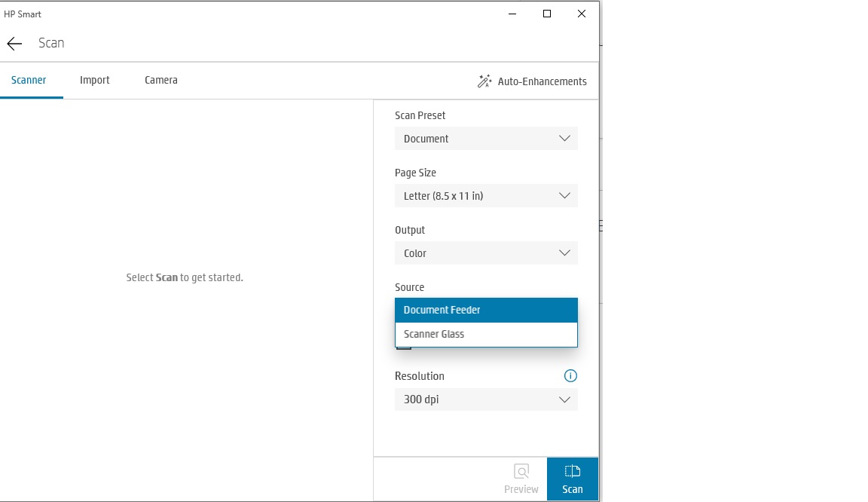Click the info icon next to Resolution
Image resolution: width=868 pixels, height=502 pixels.
(x=570, y=375)
